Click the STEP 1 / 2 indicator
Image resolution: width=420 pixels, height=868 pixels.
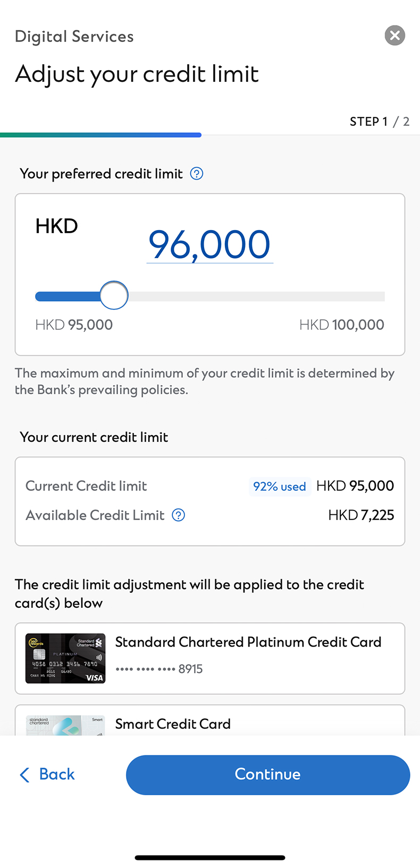click(380, 121)
